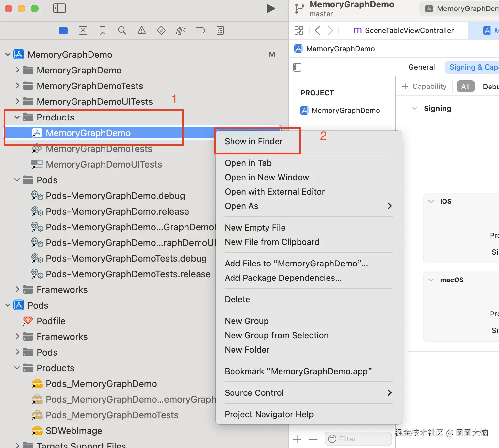Select SDWebImage product in navigator
Viewport: 499px width, 448px height.
point(74,431)
